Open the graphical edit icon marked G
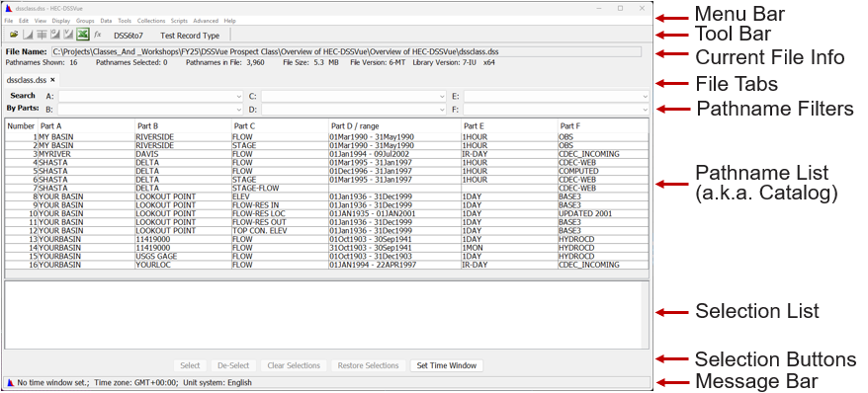The width and height of the screenshot is (868, 393). (x=54, y=35)
